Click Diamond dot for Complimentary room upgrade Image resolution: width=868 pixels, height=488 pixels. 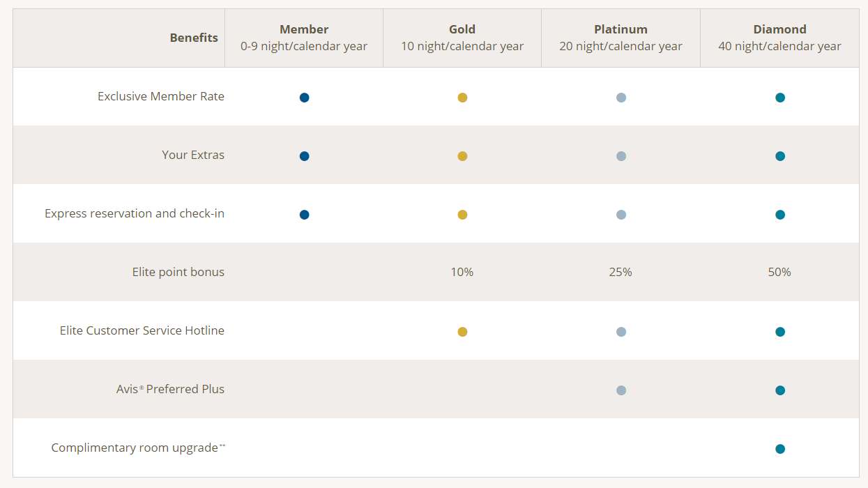coord(780,449)
